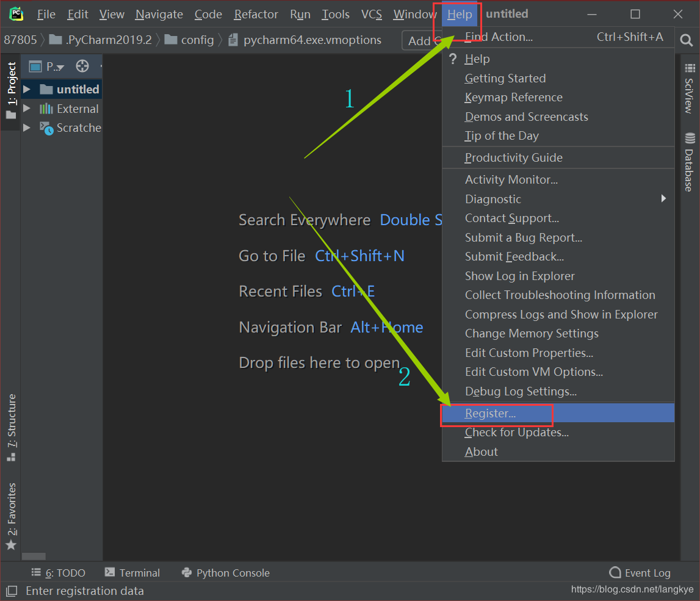
Task: Choose Find Action in Help menu
Action: 558,37
